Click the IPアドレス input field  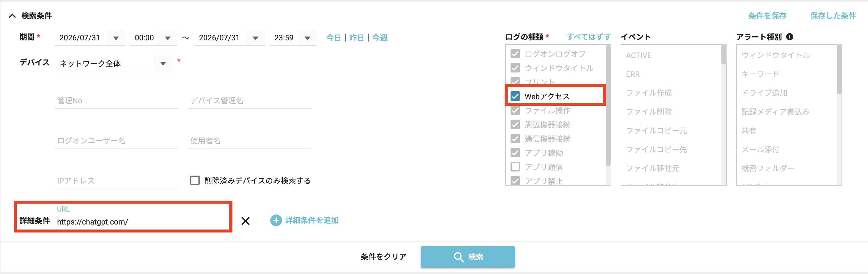click(117, 181)
